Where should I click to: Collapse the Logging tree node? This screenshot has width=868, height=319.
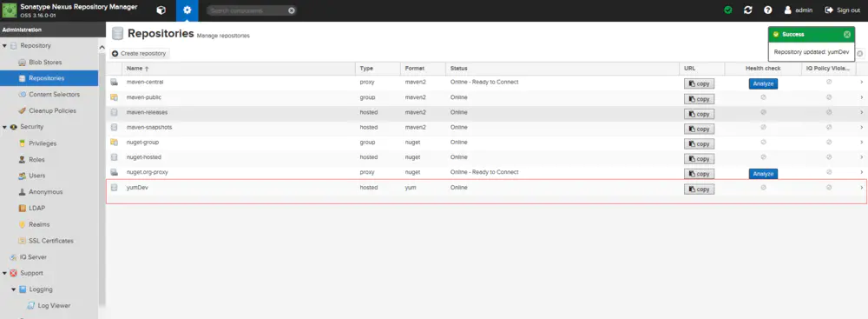coord(13,289)
